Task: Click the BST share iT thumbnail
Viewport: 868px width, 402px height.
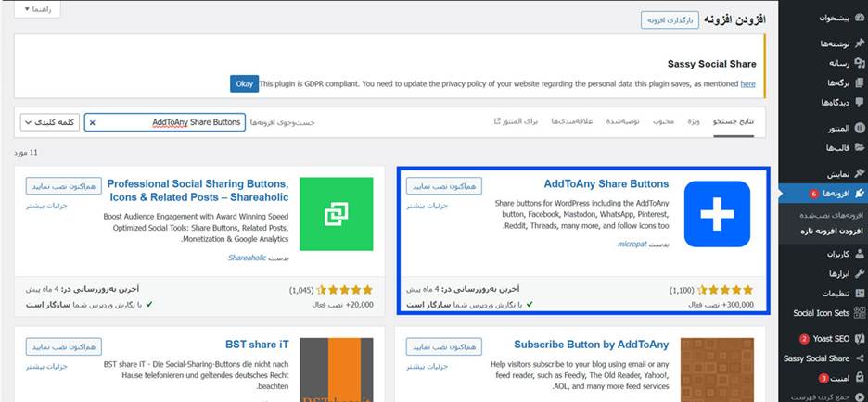Action: pyautogui.click(x=336, y=370)
